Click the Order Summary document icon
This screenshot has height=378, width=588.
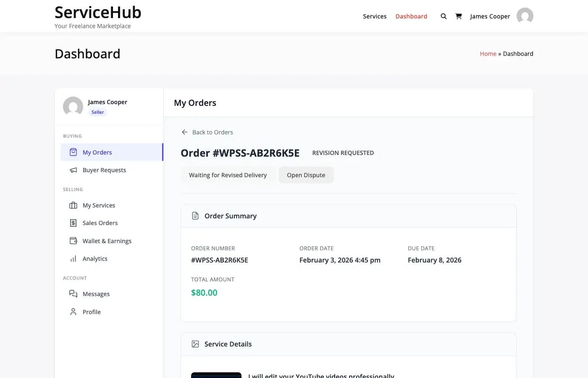pyautogui.click(x=195, y=215)
